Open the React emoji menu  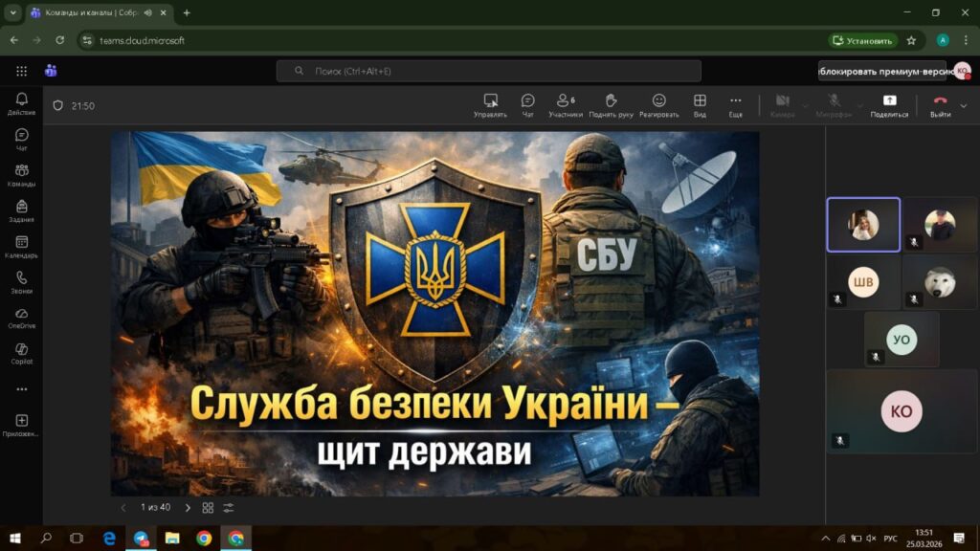[658, 105]
